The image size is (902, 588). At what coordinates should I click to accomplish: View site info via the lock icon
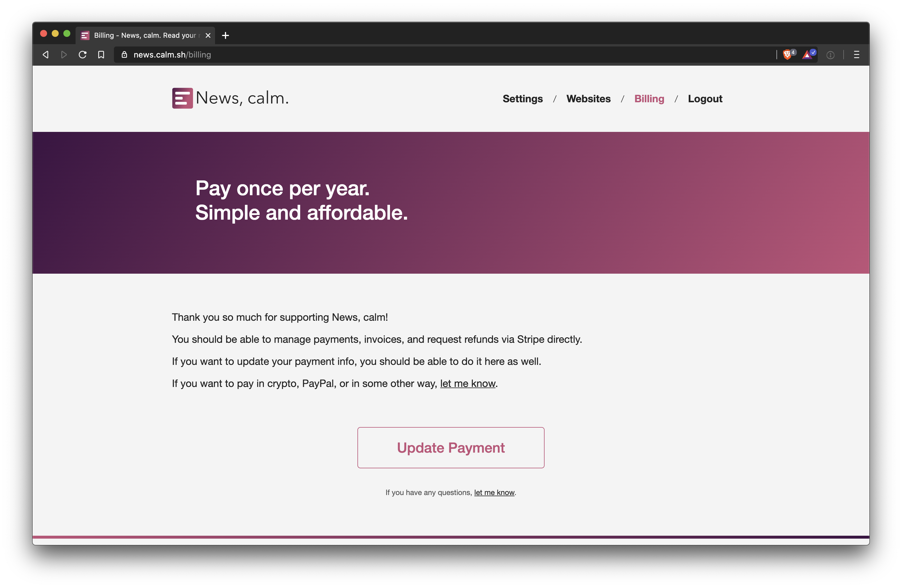[124, 55]
